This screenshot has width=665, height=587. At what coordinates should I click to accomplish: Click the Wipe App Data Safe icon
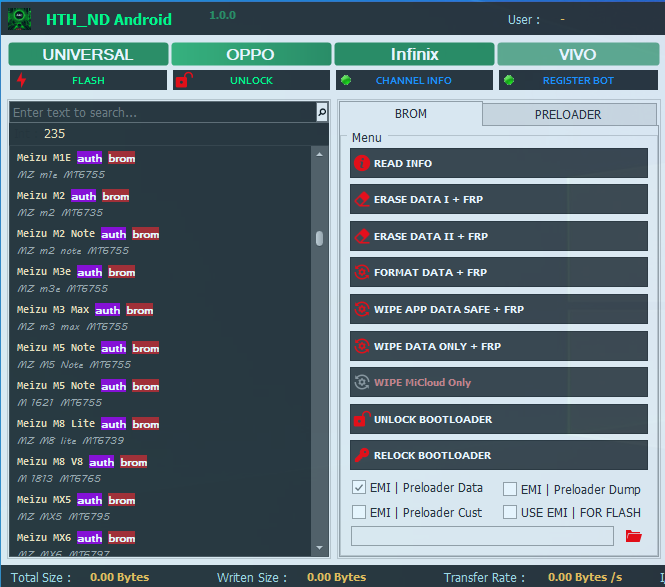pyautogui.click(x=362, y=309)
